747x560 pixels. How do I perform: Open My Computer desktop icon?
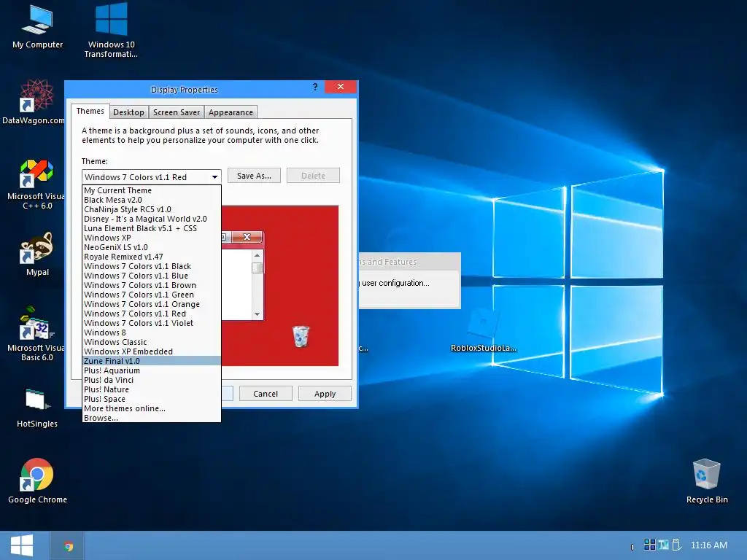coord(38,28)
